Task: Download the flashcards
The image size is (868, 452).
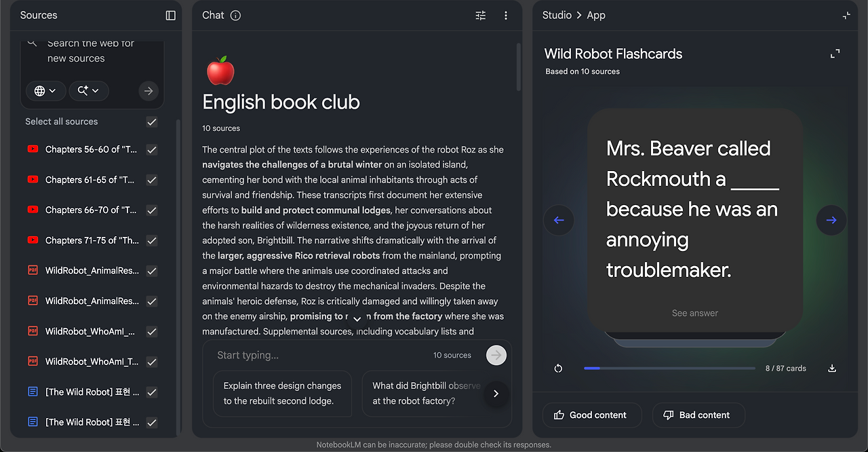Action: pos(832,369)
